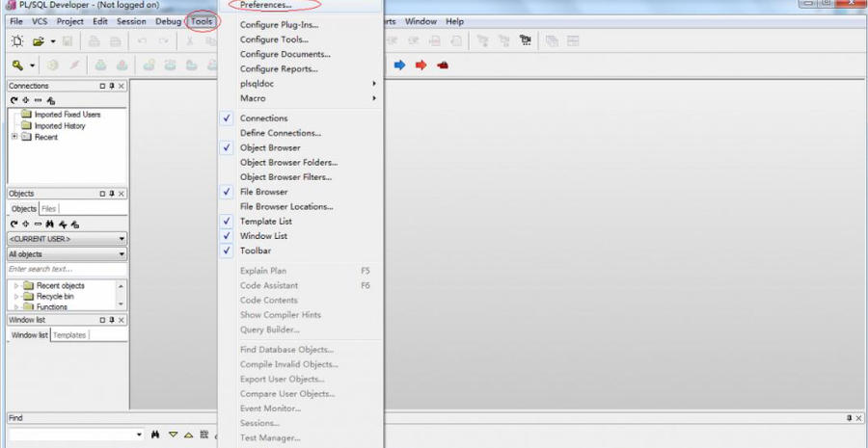The height and width of the screenshot is (448, 868).
Task: Click the Enter search text field
Action: point(67,270)
